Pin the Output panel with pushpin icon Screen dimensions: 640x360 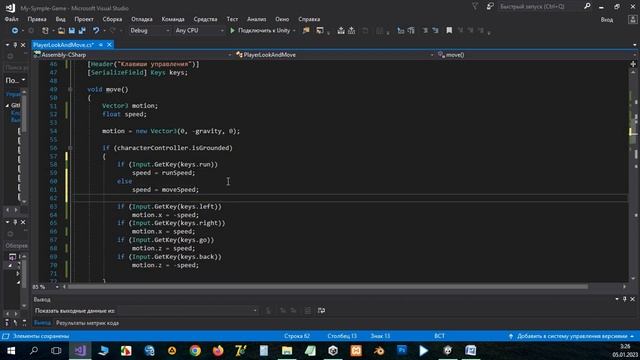coord(624,299)
